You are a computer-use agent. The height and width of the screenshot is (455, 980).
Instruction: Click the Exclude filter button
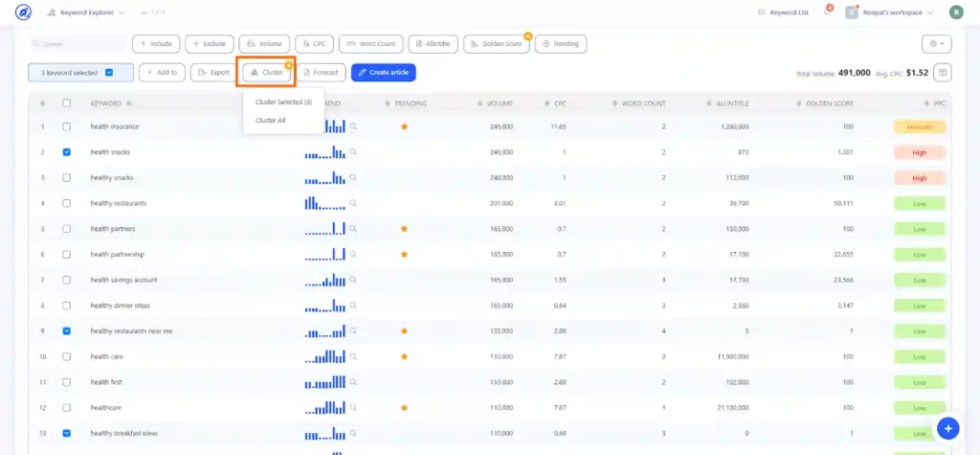click(x=210, y=44)
